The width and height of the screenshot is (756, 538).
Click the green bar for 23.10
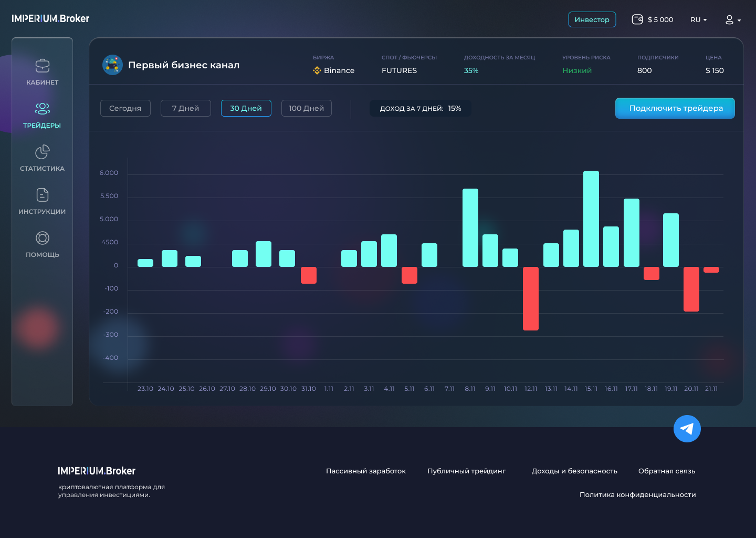(x=145, y=263)
